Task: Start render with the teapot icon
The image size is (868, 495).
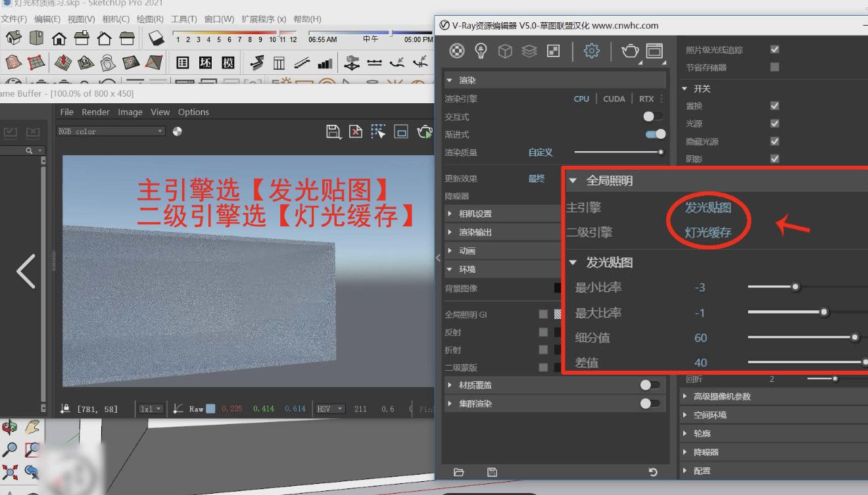Action: (629, 51)
